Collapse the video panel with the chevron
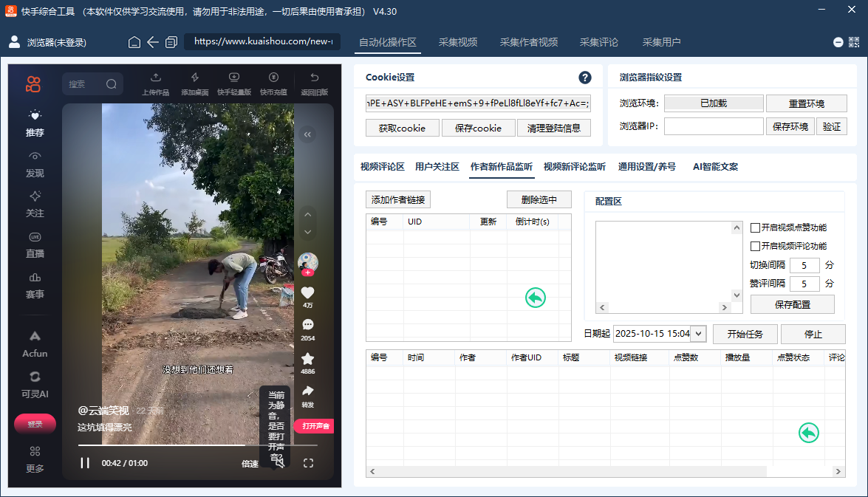868x497 pixels. tap(307, 134)
